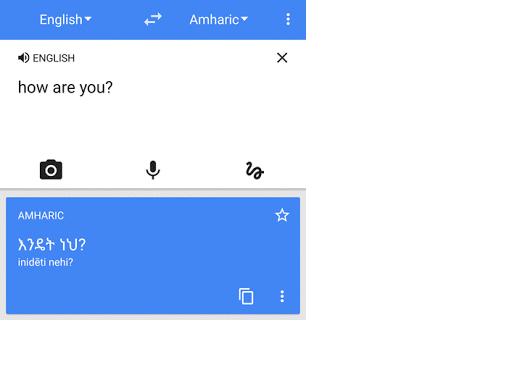Click the dropdown arrow next to English
Screen dimensions: 512x384
[x=88, y=19]
